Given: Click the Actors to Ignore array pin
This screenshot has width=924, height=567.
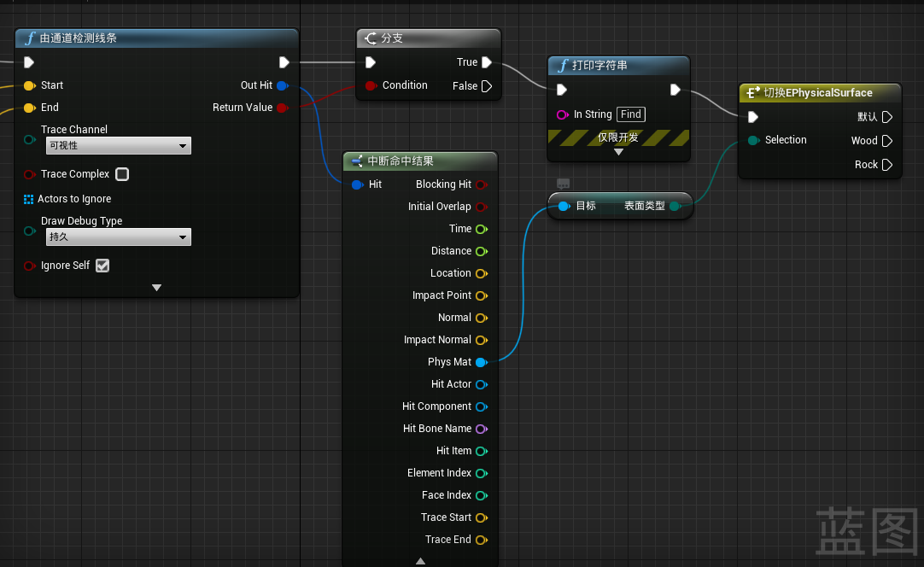Looking at the screenshot, I should tap(29, 199).
